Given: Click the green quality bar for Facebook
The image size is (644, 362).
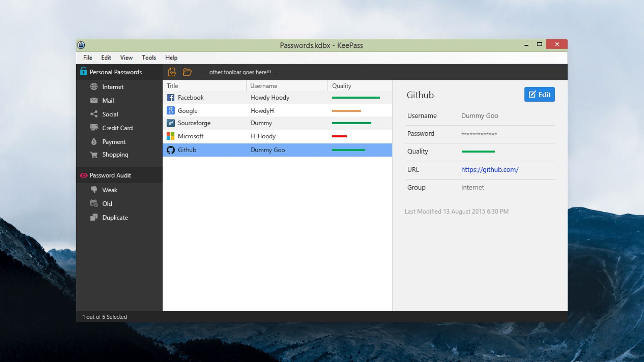Looking at the screenshot, I should tap(356, 97).
